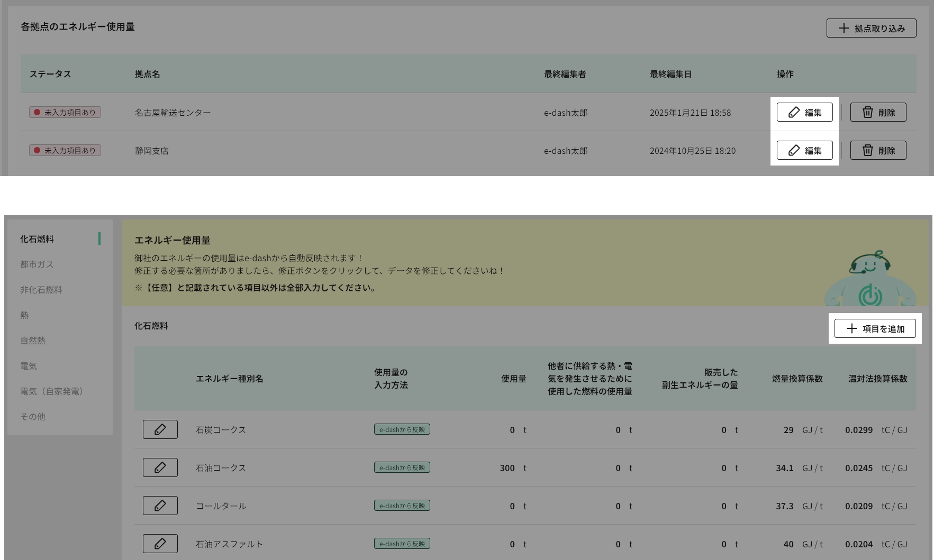Click the plus icon on 項目を追加
Image resolution: width=934 pixels, height=560 pixels.
852,328
